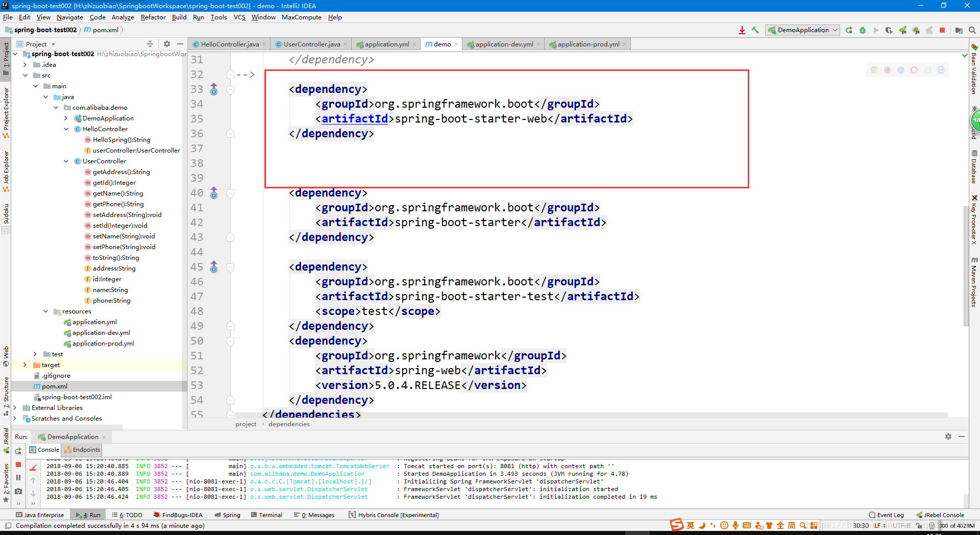Viewport: 980px width, 535px height.
Task: Pause console output in Run panel
Action: pos(18,477)
